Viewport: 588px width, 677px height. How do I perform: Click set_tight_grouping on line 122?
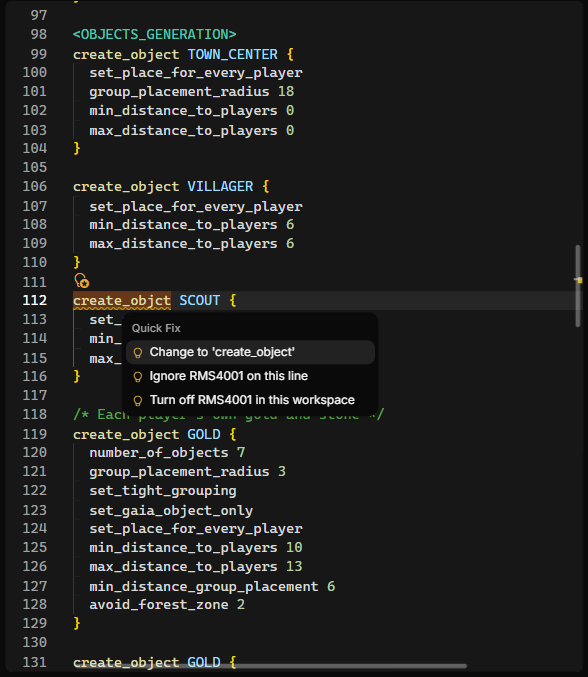[163, 491]
